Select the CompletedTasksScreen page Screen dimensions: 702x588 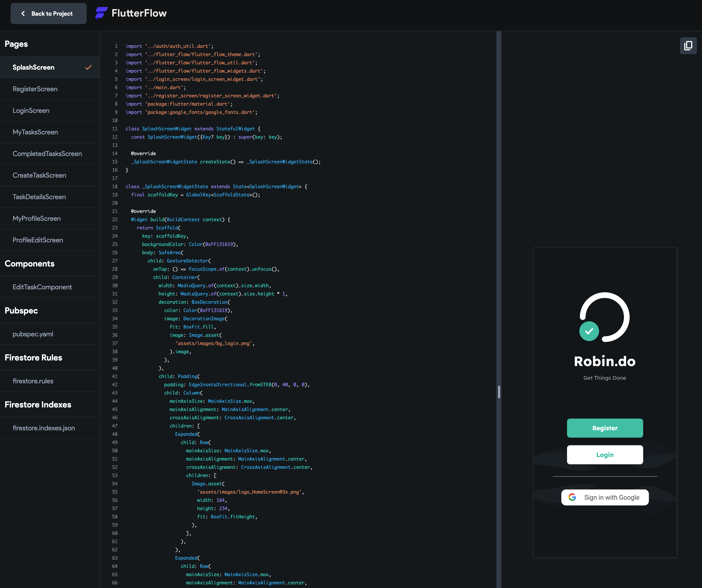(47, 153)
